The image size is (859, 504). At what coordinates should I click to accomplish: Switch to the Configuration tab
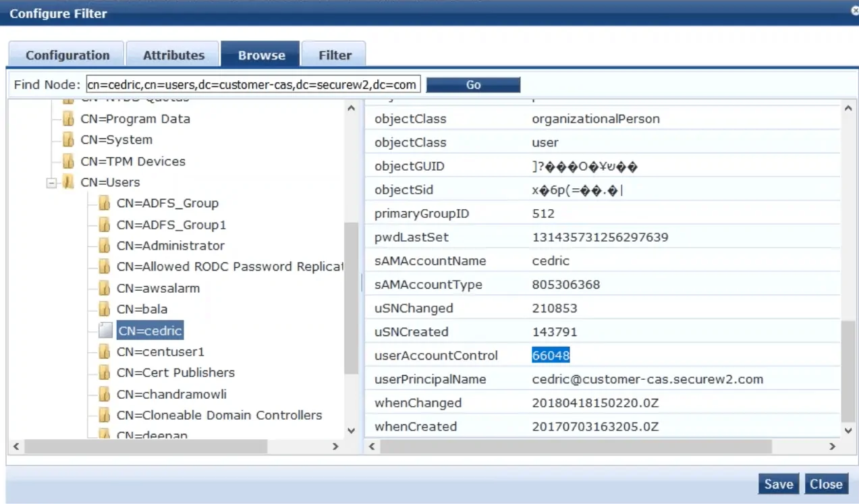click(x=67, y=55)
